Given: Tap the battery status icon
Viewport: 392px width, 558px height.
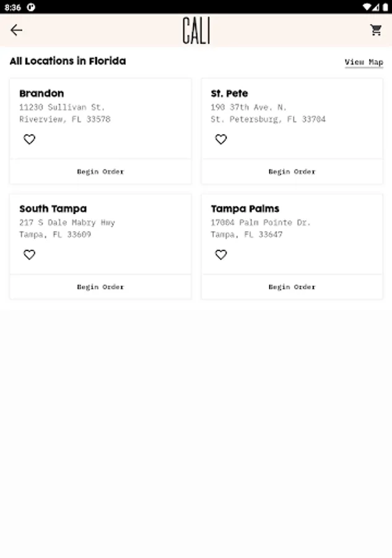Looking at the screenshot, I should (385, 7).
